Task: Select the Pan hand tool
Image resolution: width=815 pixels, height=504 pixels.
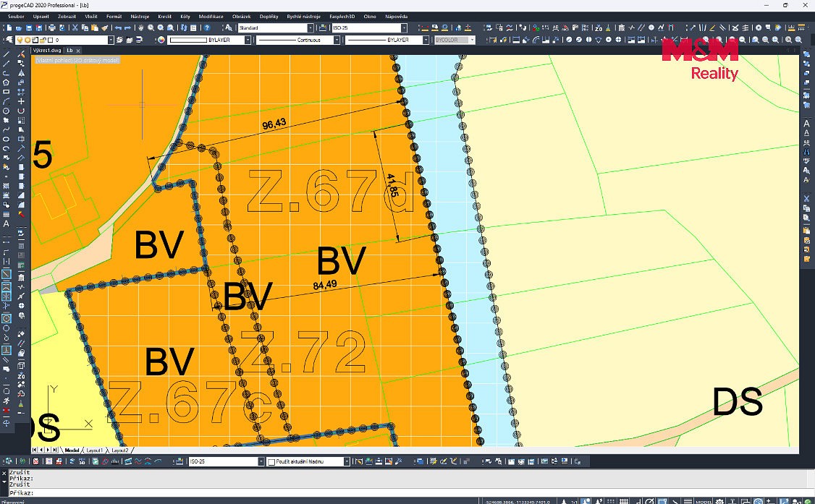Action: click(x=141, y=28)
